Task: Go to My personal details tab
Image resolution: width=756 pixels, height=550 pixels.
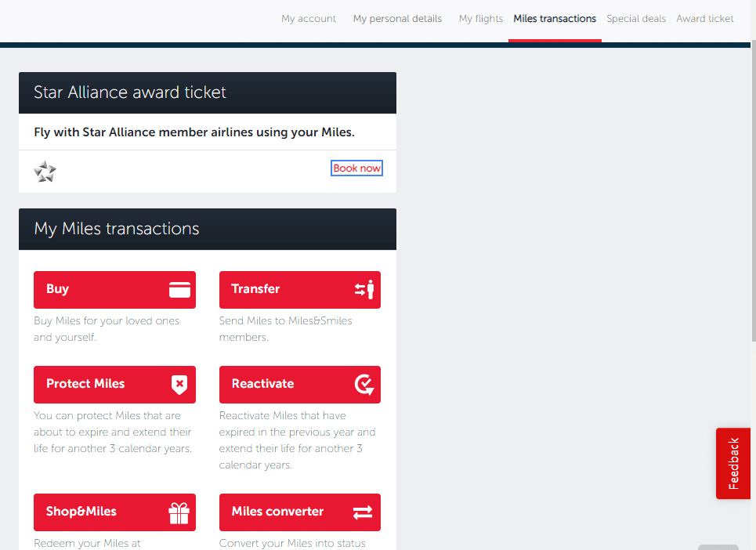Action: point(397,19)
